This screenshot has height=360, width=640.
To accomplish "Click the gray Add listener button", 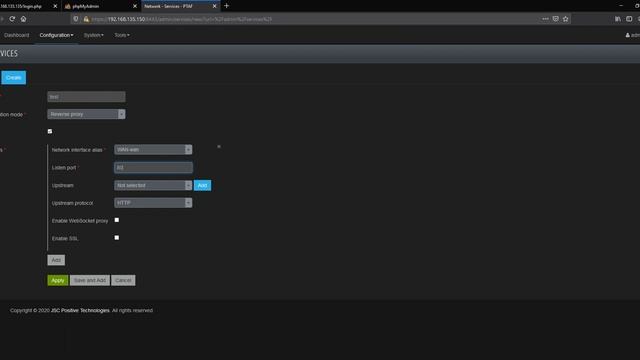I will (x=56, y=260).
